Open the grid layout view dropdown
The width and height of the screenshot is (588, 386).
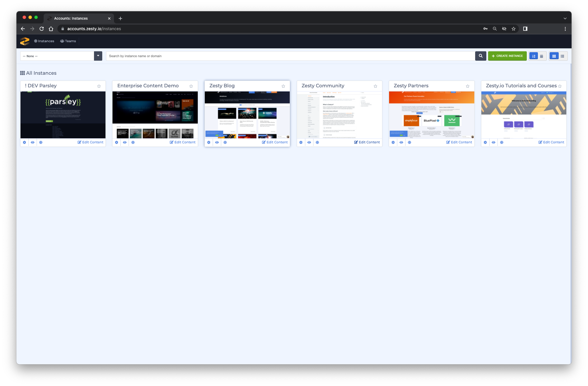tap(554, 56)
